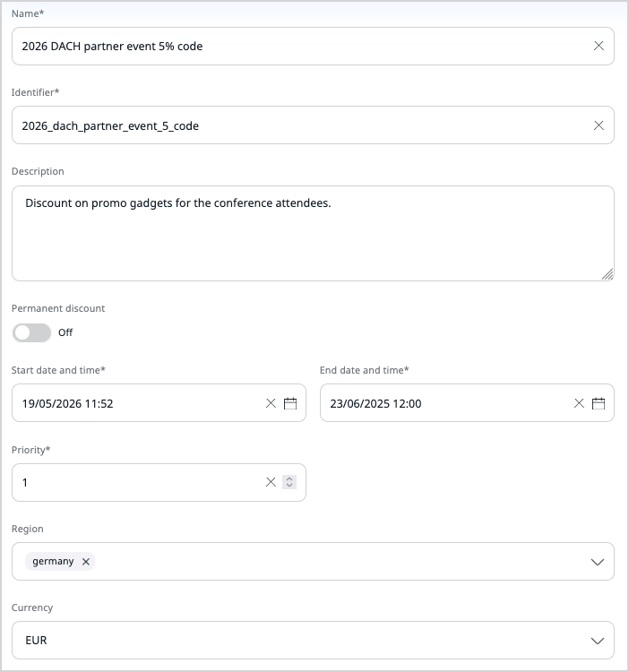The height and width of the screenshot is (672, 629).
Task: Focus the Identifier input field
Action: [x=296, y=125]
